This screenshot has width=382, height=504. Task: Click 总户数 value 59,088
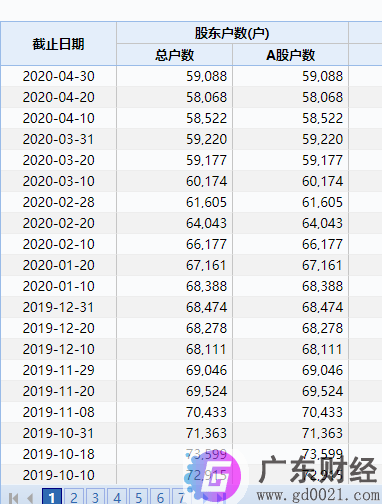[206, 76]
